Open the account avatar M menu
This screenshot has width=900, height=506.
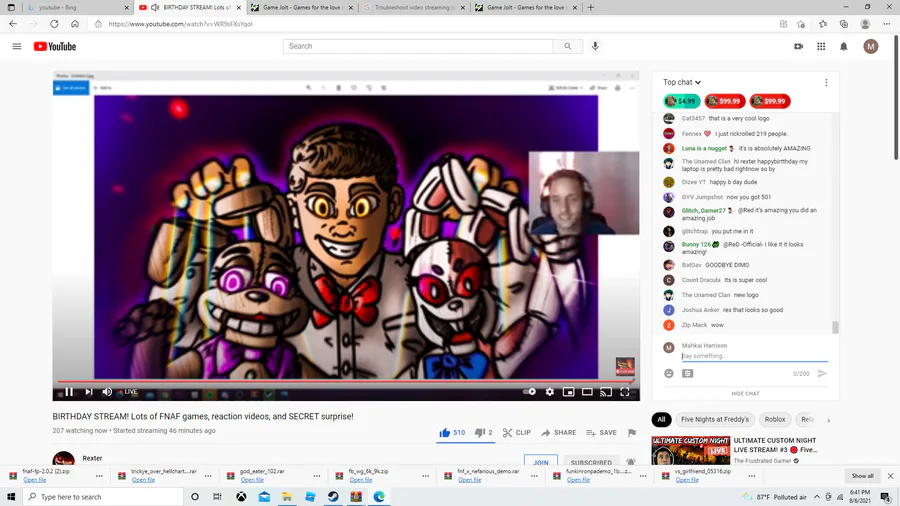[871, 46]
